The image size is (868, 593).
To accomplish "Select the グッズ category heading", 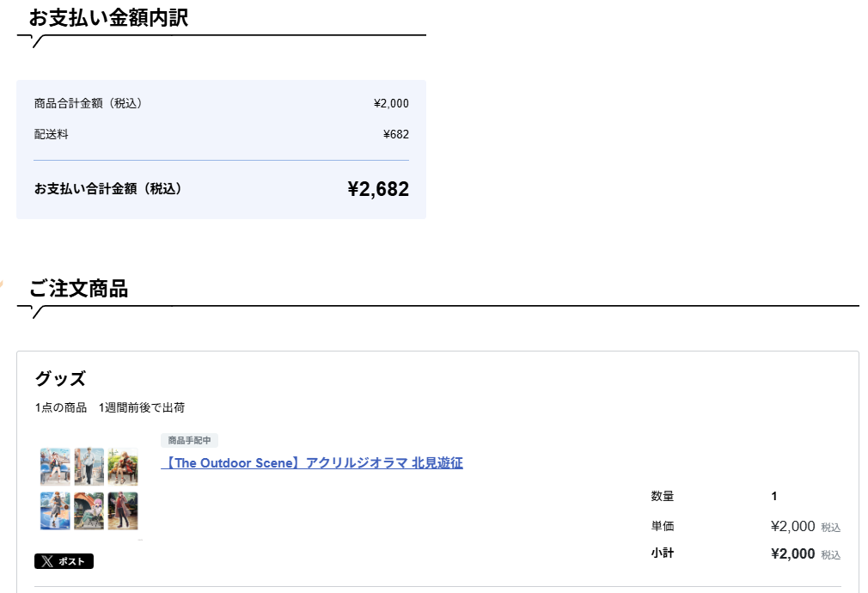I will pyautogui.click(x=60, y=379).
